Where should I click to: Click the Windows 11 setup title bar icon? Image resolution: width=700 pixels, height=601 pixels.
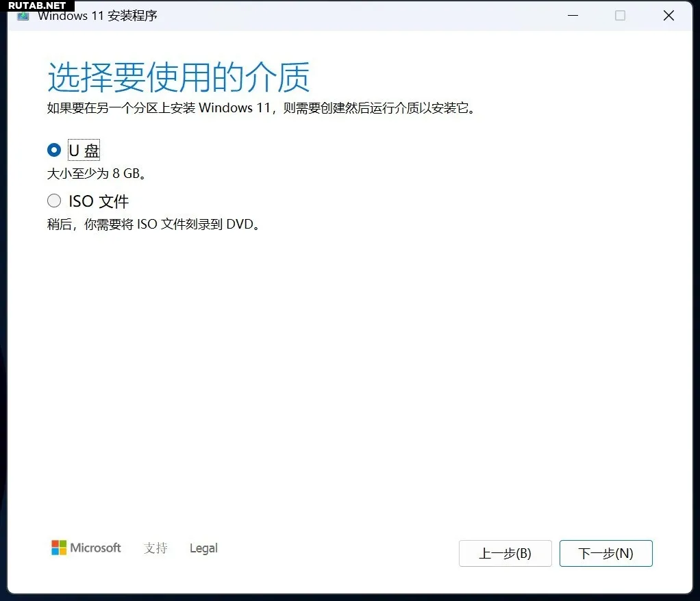click(23, 16)
